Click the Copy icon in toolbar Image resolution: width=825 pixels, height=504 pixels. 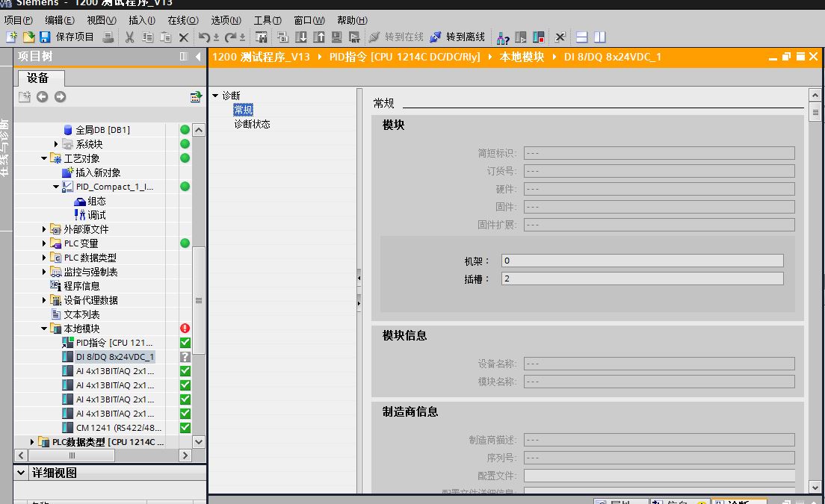148,37
